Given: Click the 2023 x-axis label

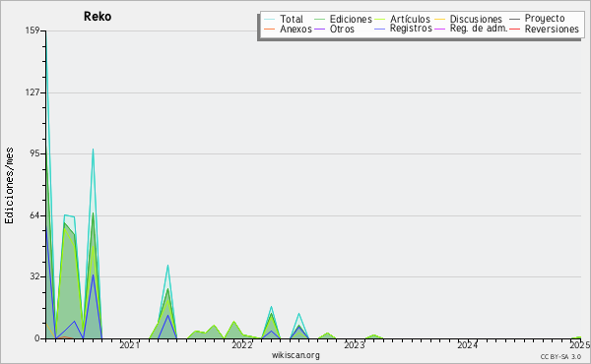Looking at the screenshot, I should point(355,344).
